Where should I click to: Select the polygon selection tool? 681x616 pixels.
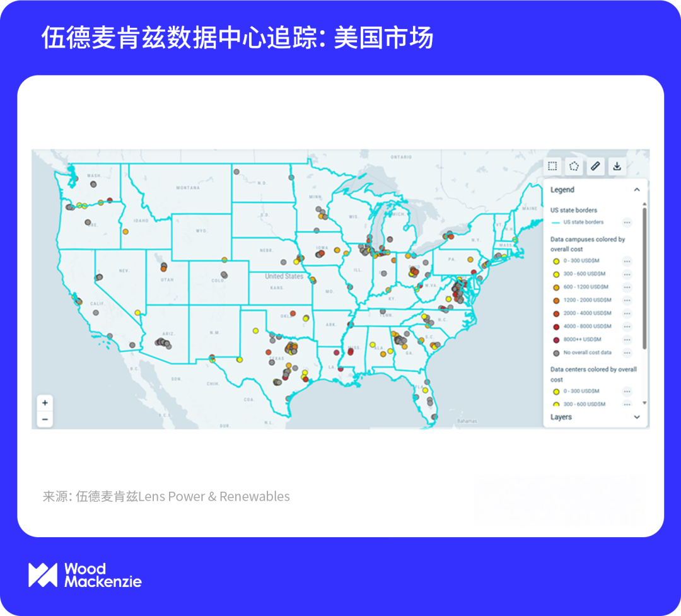[574, 166]
